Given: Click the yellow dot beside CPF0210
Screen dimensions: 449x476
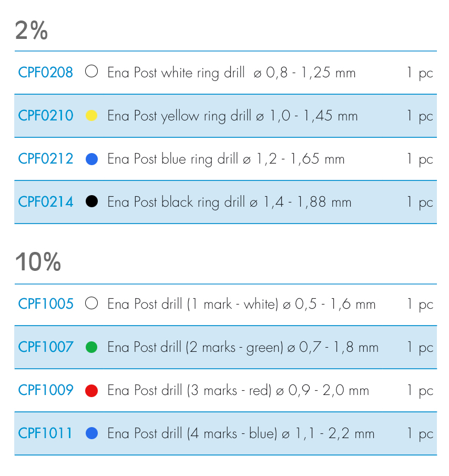Looking at the screenshot, I should point(91,115).
